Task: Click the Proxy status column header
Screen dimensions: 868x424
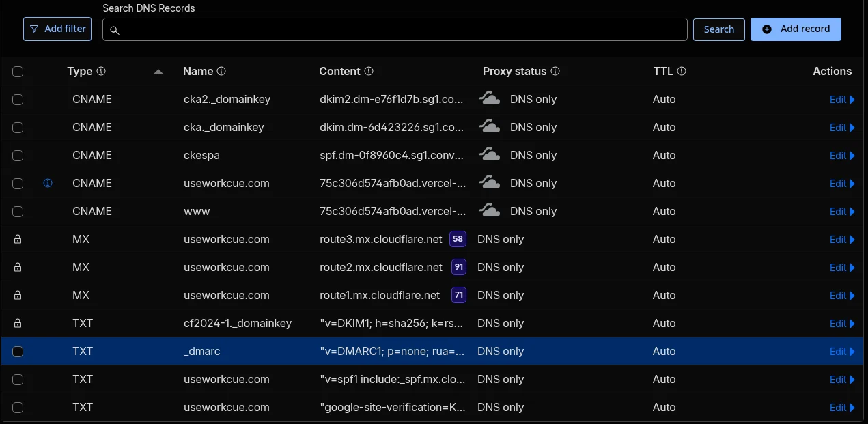Action: click(514, 71)
